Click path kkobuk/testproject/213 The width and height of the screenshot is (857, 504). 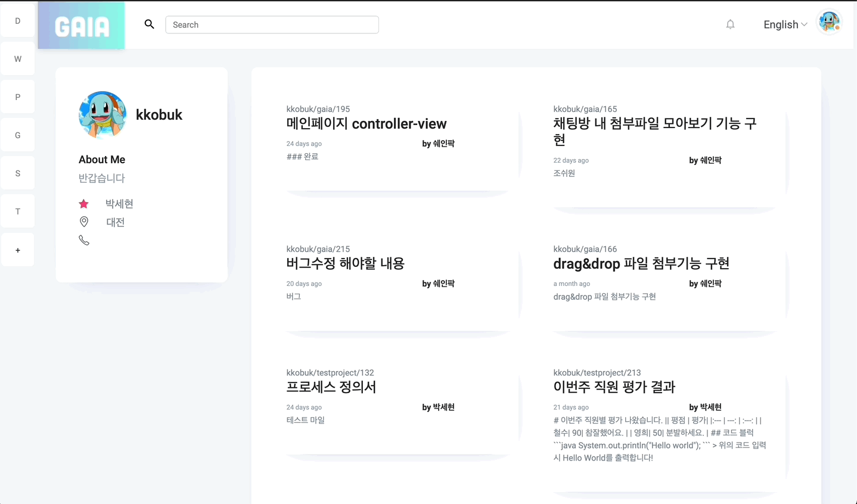pos(597,373)
